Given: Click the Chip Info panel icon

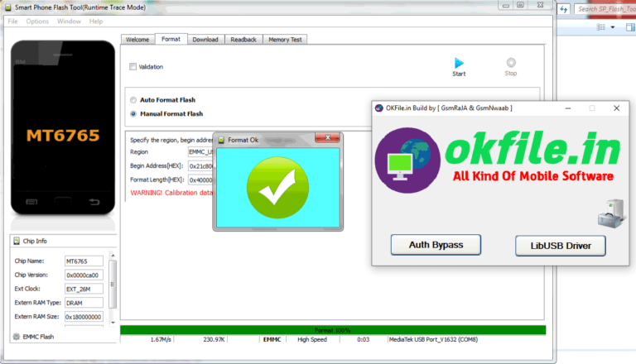Looking at the screenshot, I should (x=17, y=242).
